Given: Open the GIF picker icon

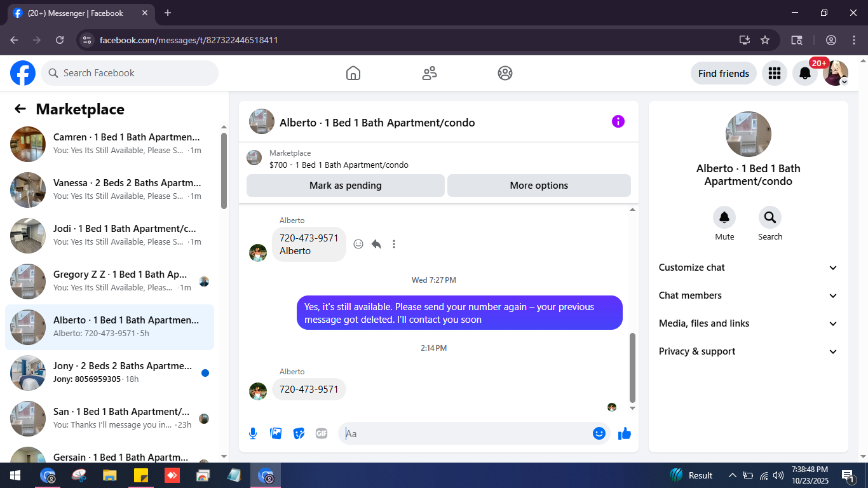Looking at the screenshot, I should tap(322, 433).
